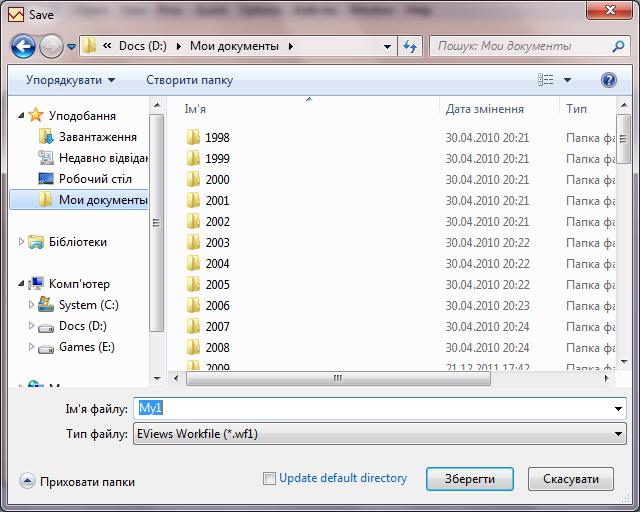The image size is (640, 512).
Task: Open recent locations dropdown beside Forward arrow
Action: tap(71, 47)
